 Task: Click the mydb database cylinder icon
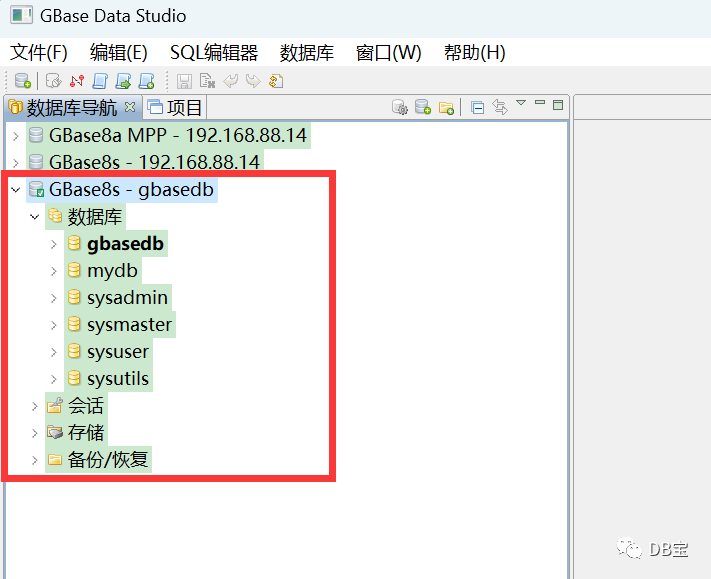click(74, 270)
